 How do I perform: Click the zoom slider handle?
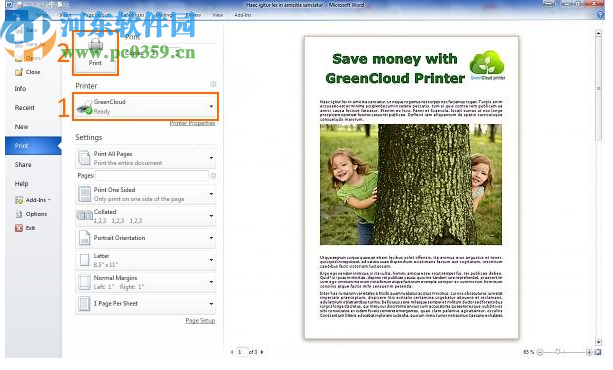558,352
